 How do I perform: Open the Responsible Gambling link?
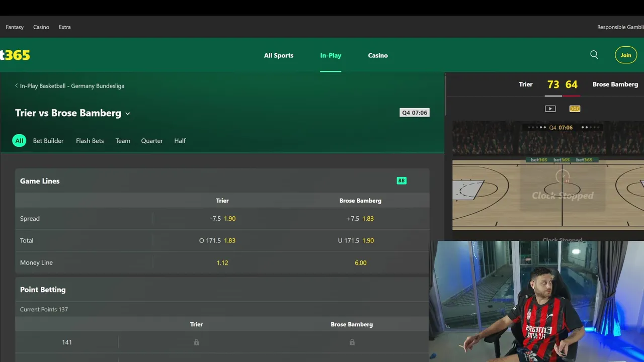pos(620,27)
